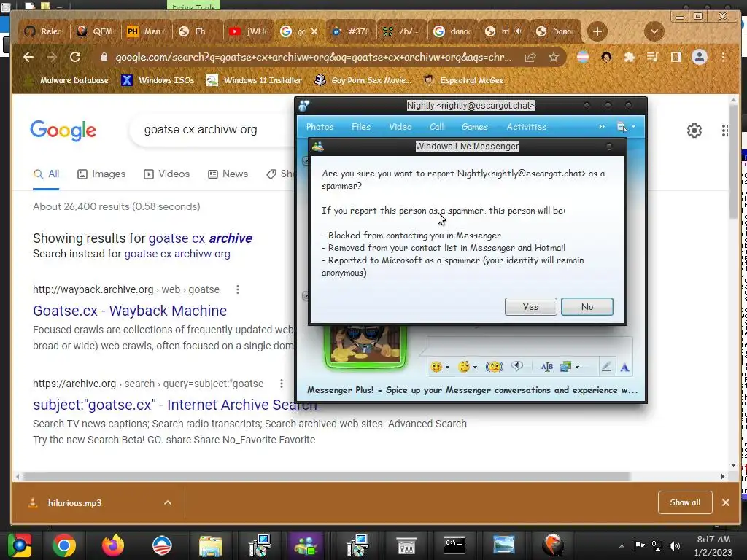The height and width of the screenshot is (560, 747).
Task: Switch to the QEMU tab
Action: (x=96, y=31)
